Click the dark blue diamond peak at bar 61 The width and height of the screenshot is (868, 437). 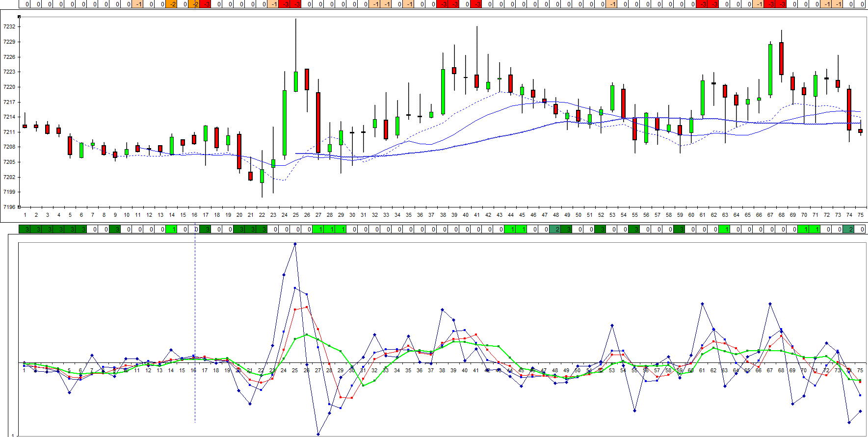click(703, 304)
